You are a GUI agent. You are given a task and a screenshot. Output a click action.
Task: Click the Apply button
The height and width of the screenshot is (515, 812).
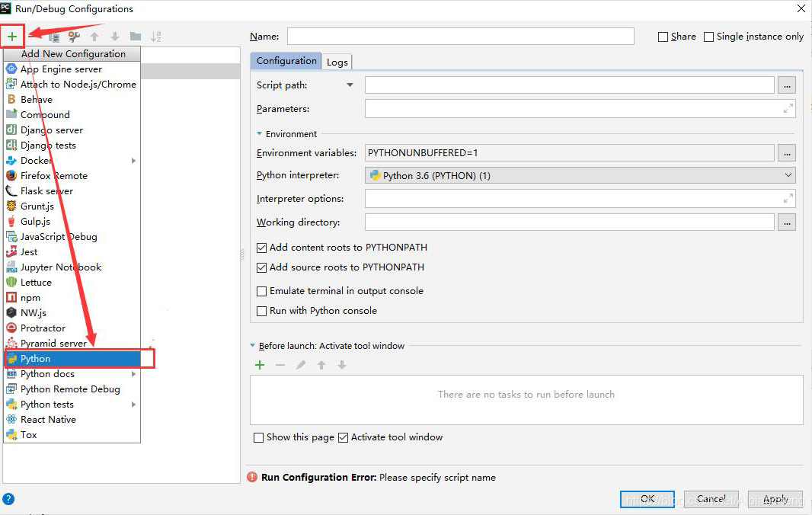click(x=775, y=498)
